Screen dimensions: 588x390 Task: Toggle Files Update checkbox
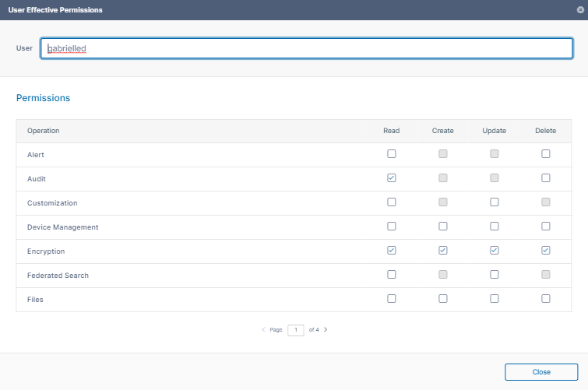pyautogui.click(x=495, y=298)
